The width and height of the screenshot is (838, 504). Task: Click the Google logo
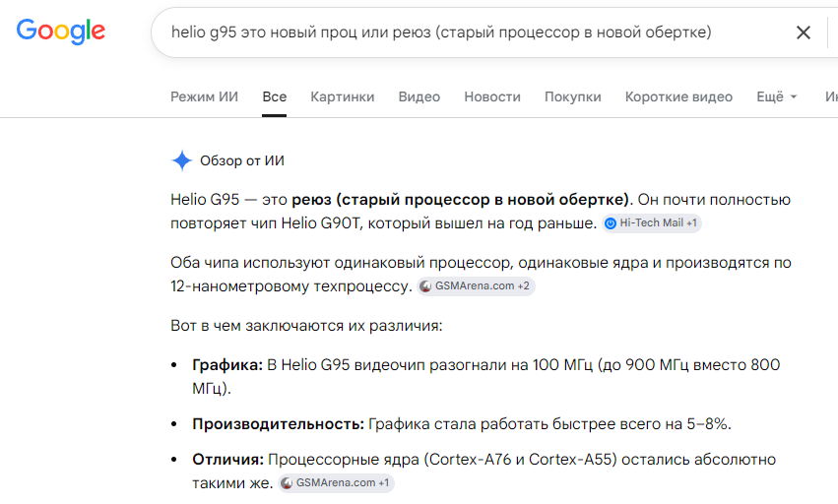click(60, 31)
